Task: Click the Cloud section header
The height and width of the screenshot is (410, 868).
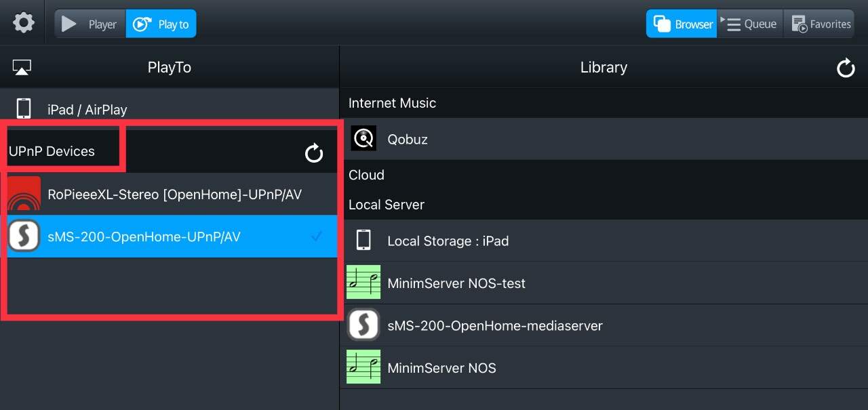Action: pyautogui.click(x=366, y=175)
